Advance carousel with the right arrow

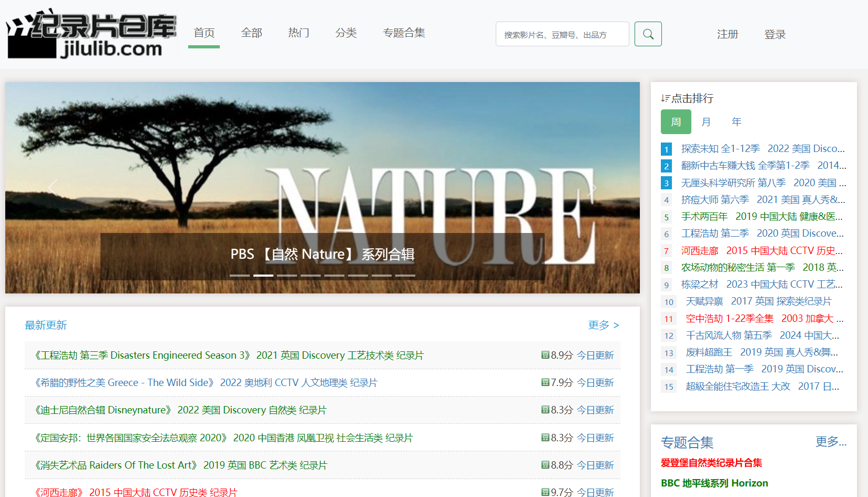tap(593, 187)
